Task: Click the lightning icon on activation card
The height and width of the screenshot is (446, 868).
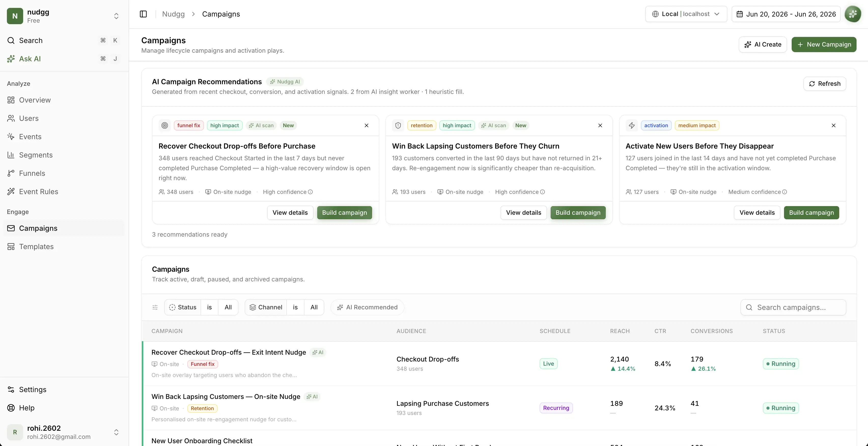Action: pos(632,125)
